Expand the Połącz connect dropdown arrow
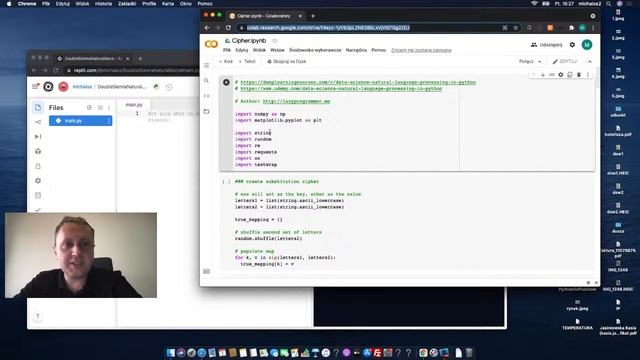 pos(540,62)
